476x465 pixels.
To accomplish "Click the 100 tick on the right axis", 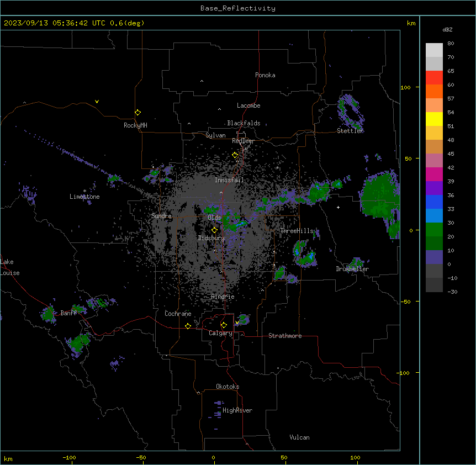I will coord(405,87).
